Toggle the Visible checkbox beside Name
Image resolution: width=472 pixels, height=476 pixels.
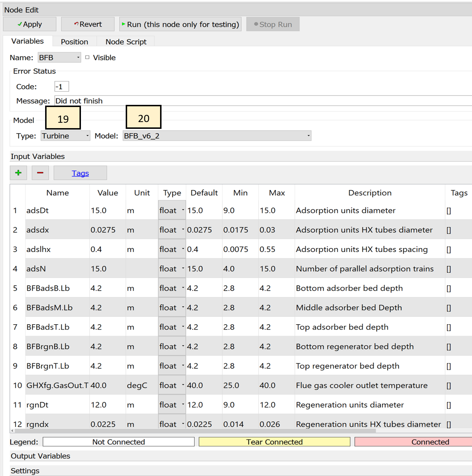(87, 57)
